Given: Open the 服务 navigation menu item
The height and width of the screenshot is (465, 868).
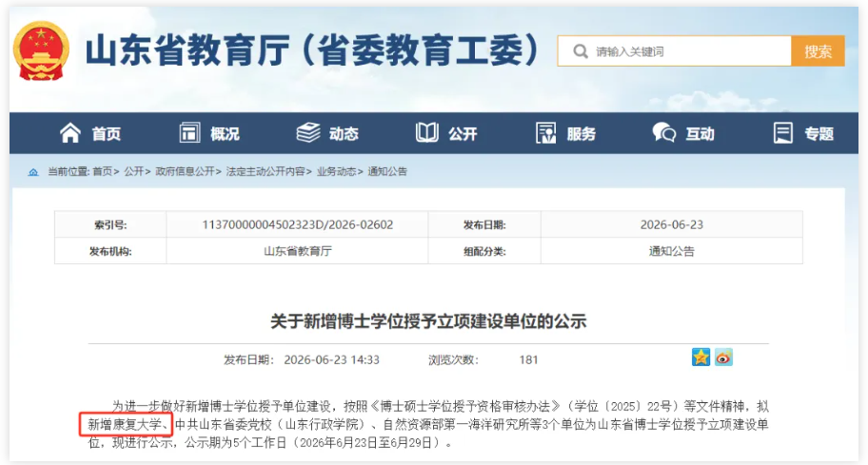Looking at the screenshot, I should [582, 134].
